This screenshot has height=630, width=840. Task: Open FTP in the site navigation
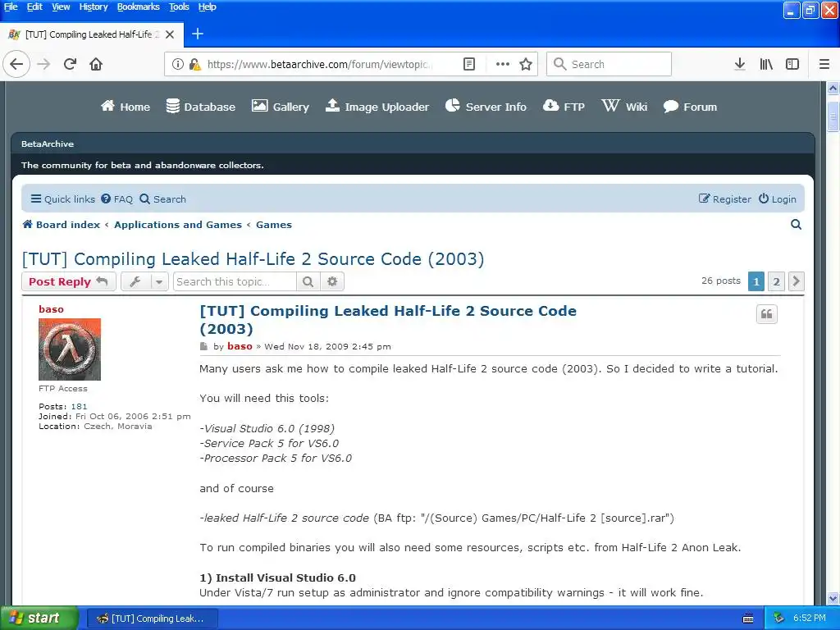(x=564, y=107)
